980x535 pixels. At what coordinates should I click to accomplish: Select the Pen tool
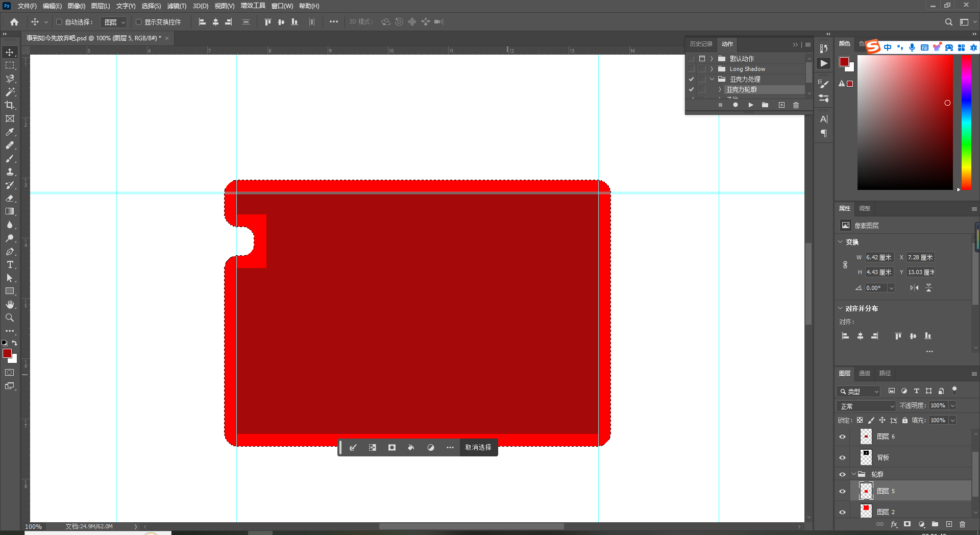(x=10, y=251)
